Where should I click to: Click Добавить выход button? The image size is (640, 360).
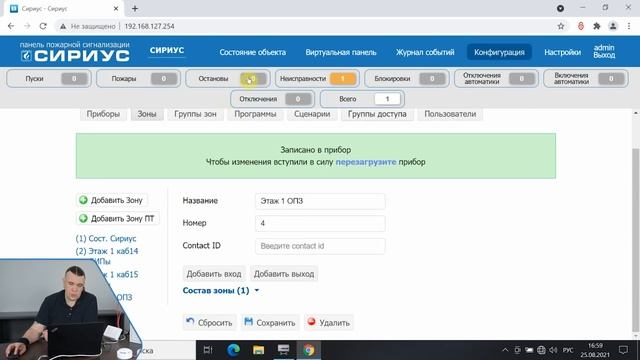point(284,274)
